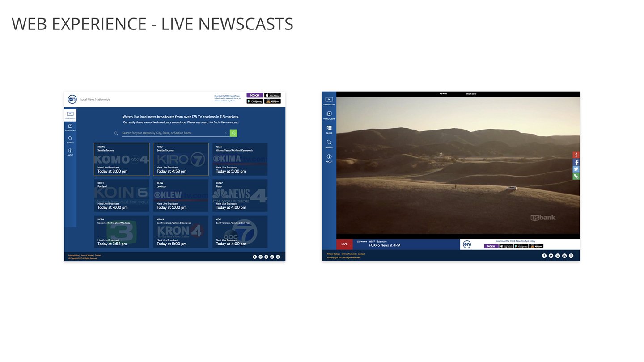Open Amazon badge in station list header
Screen dimensions: 644x362
pos(272,101)
